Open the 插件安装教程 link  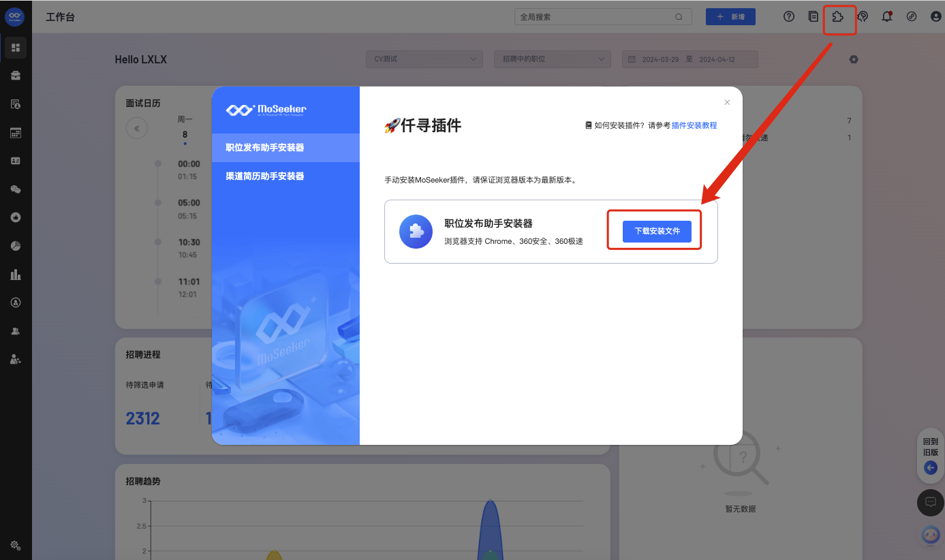694,125
